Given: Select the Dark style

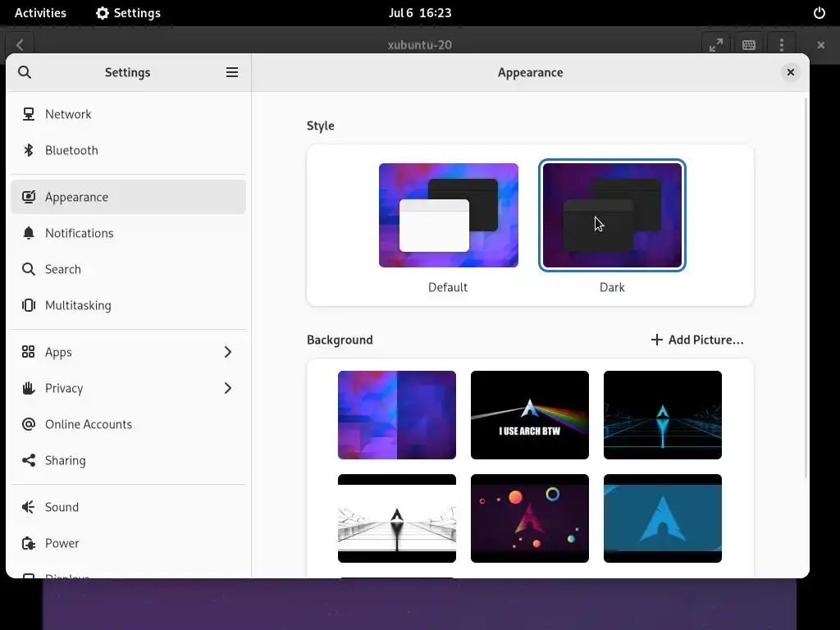Looking at the screenshot, I should pyautogui.click(x=612, y=216).
